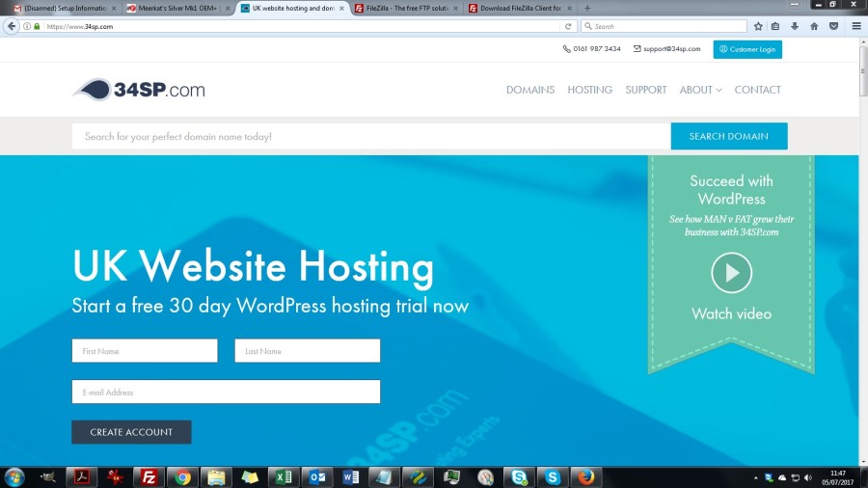The image size is (868, 488).
Task: Open the Windows Start button
Action: coord(14,477)
